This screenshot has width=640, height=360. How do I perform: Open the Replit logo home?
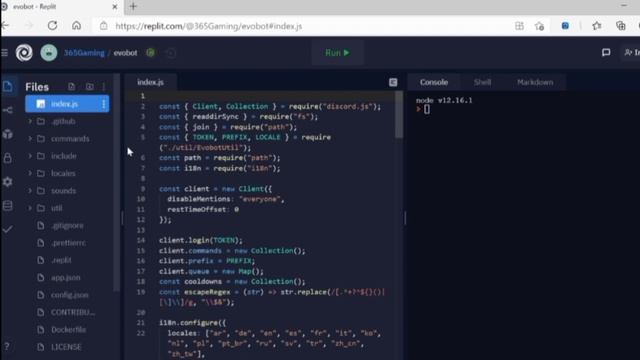pyautogui.click(x=24, y=53)
